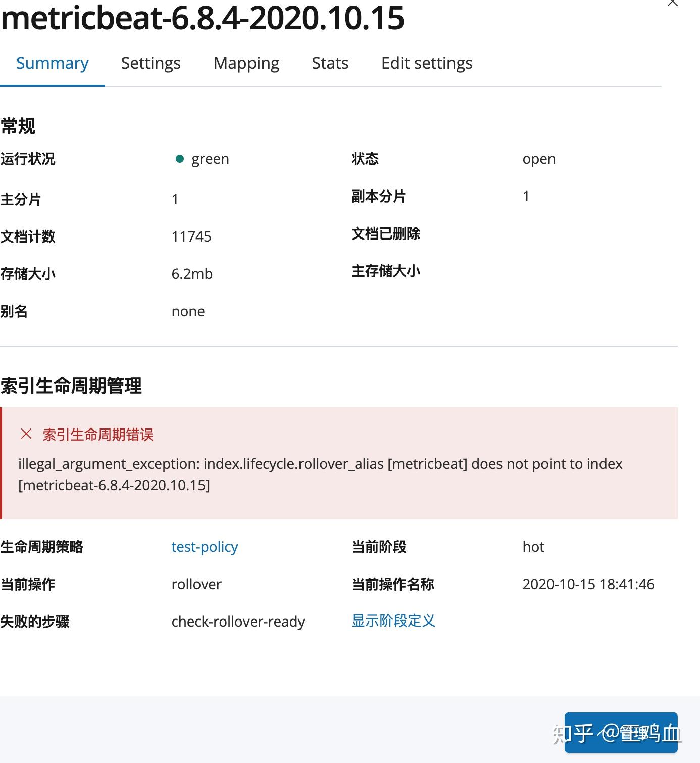Click the green health status dot
Viewport: 700px width, 763px height.
point(180,158)
